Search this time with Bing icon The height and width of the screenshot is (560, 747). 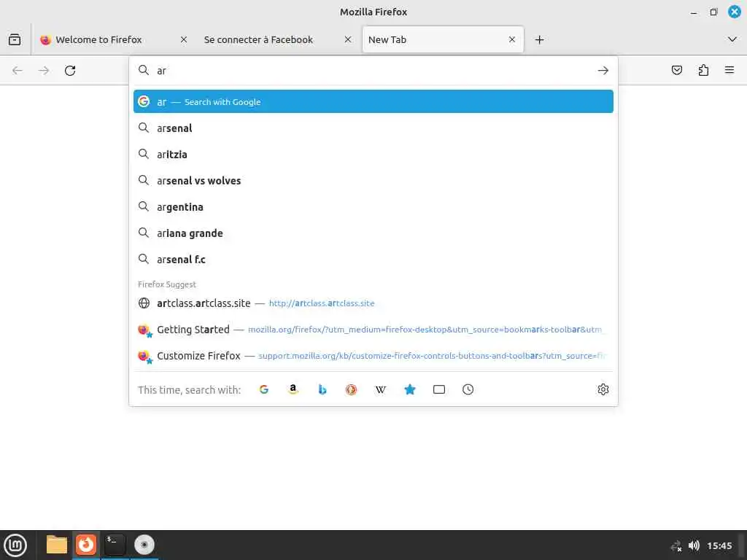click(x=322, y=389)
